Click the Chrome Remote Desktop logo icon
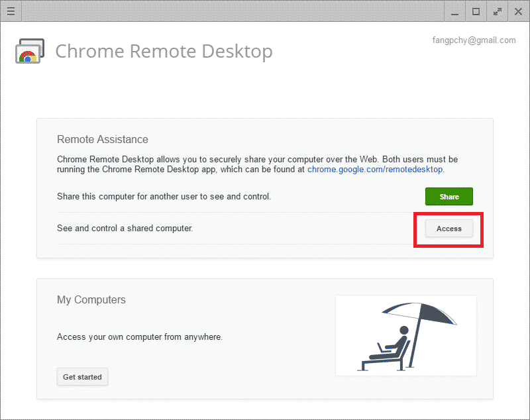 tap(30, 51)
